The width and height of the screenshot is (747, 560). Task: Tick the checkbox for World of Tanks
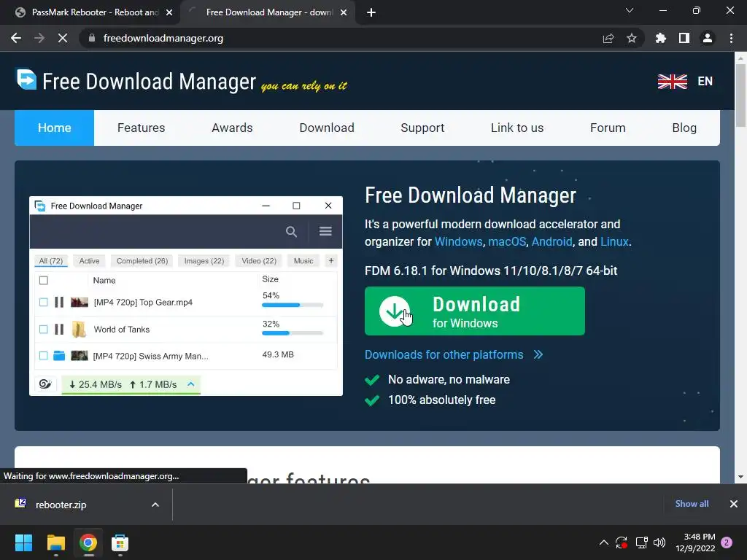coord(43,329)
